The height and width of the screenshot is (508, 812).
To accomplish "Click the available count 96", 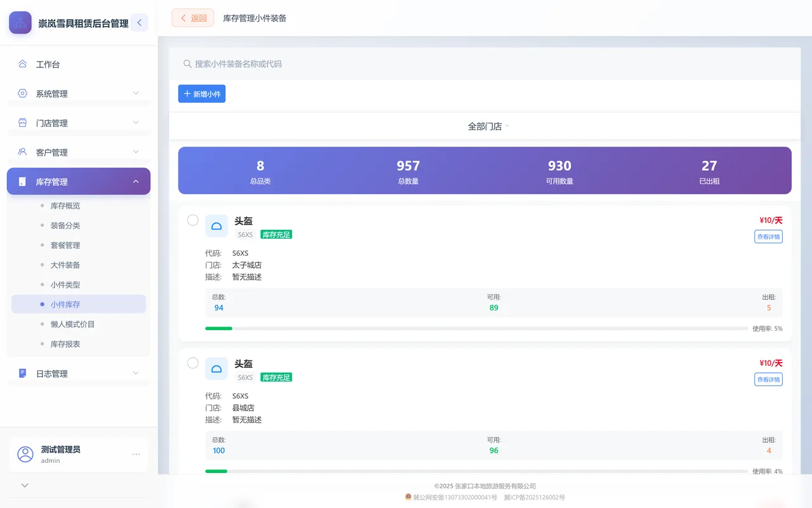I will coord(494,451).
